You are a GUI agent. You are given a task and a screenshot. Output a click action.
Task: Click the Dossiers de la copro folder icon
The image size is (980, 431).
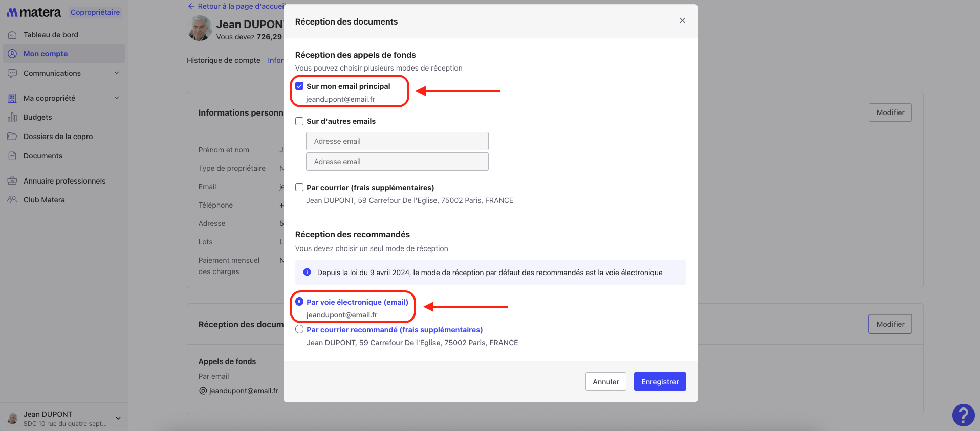[12, 137]
